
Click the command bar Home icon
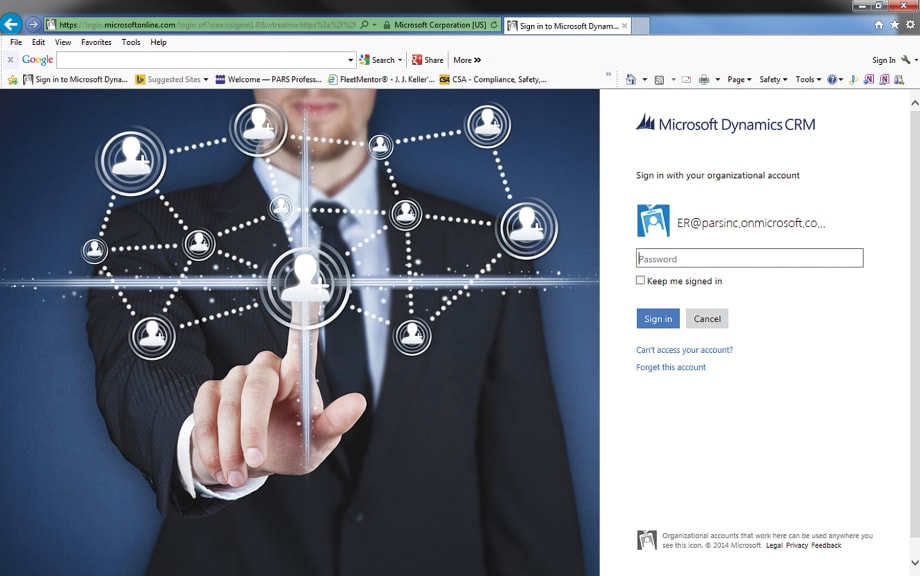click(631, 79)
